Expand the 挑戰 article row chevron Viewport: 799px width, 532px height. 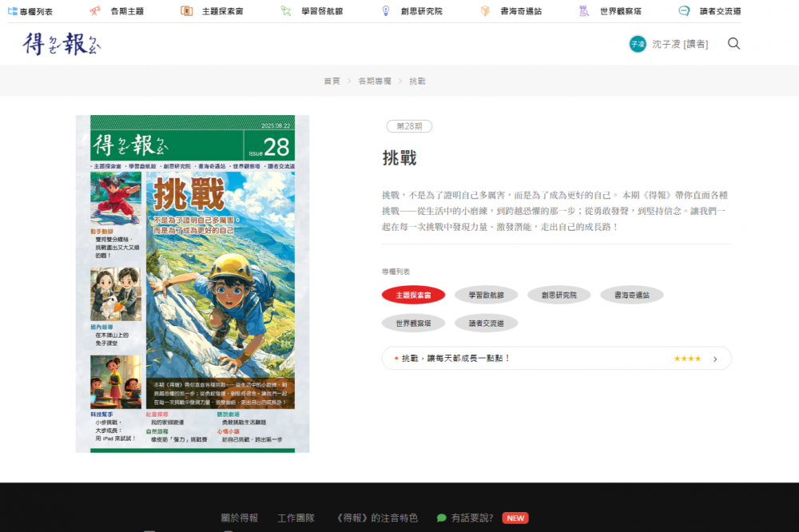[x=715, y=359]
